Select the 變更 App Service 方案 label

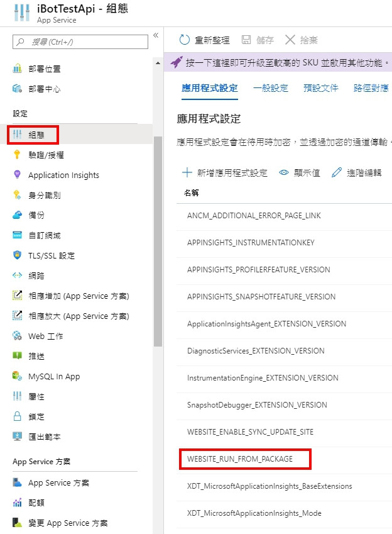68,523
